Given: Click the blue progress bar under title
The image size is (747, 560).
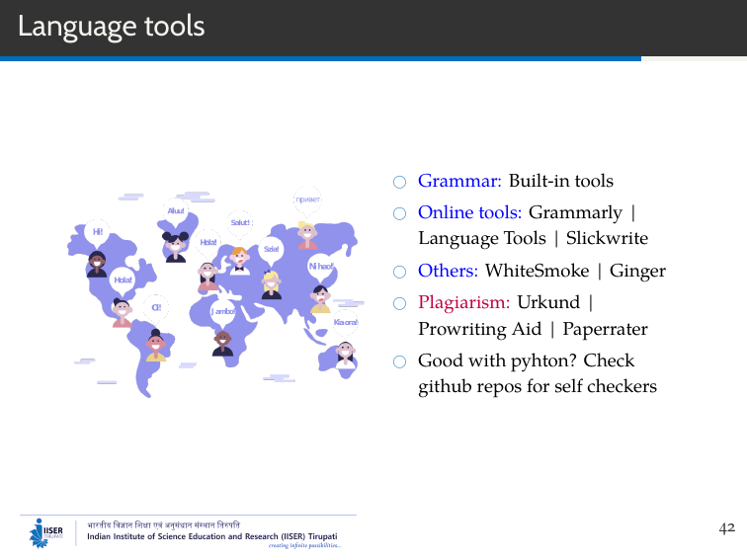Looking at the screenshot, I should 320,59.
